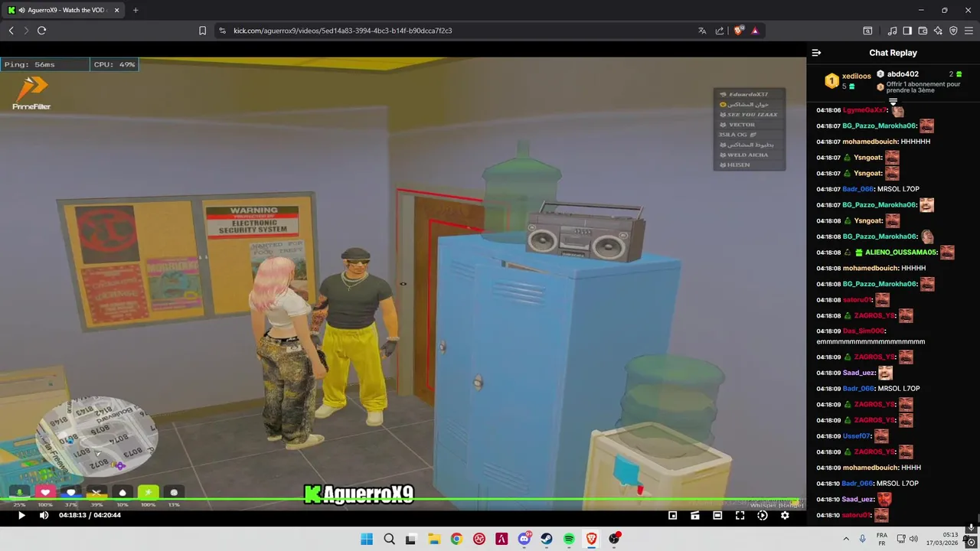Open xediloos leaderboard entry
This screenshot has height=551, width=980.
click(848, 80)
